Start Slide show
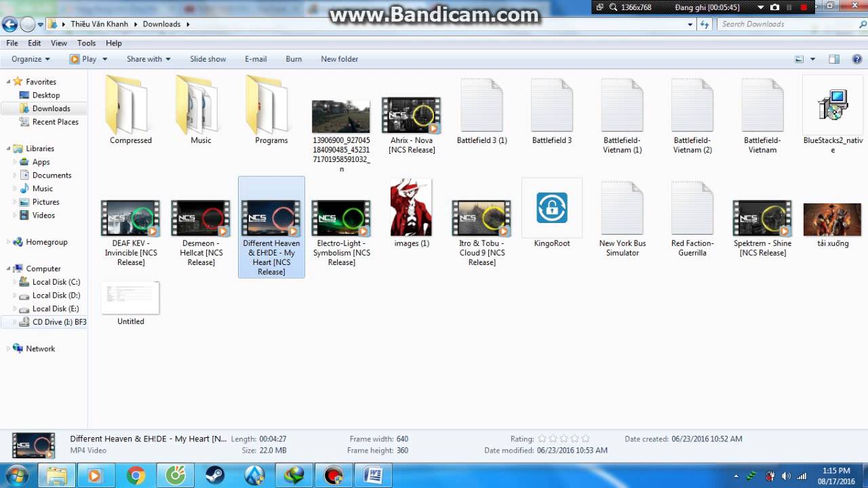The image size is (868, 488). [x=208, y=59]
